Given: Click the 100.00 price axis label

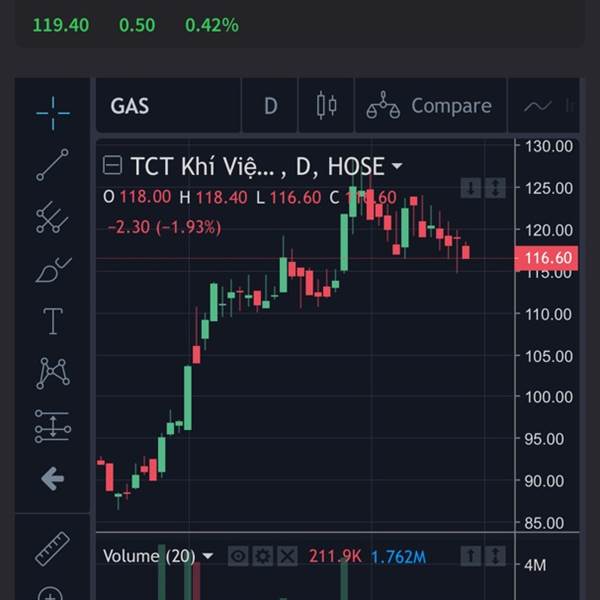Looking at the screenshot, I should (x=549, y=397).
